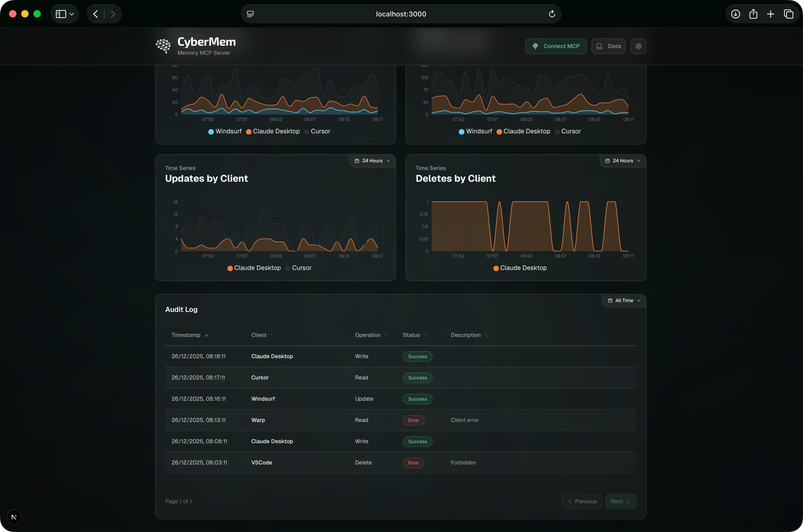The width and height of the screenshot is (803, 532).
Task: Click the tab overview icon
Action: tap(788, 14)
